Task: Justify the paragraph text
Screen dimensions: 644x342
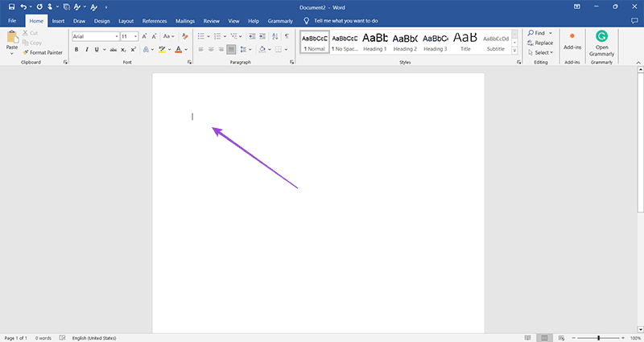Action: point(231,50)
